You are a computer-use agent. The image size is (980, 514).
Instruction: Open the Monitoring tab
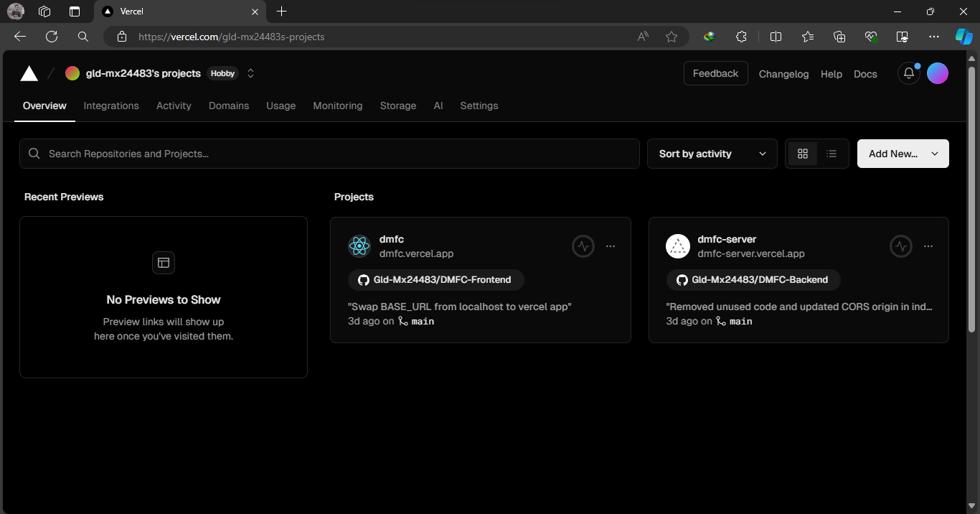pyautogui.click(x=337, y=106)
